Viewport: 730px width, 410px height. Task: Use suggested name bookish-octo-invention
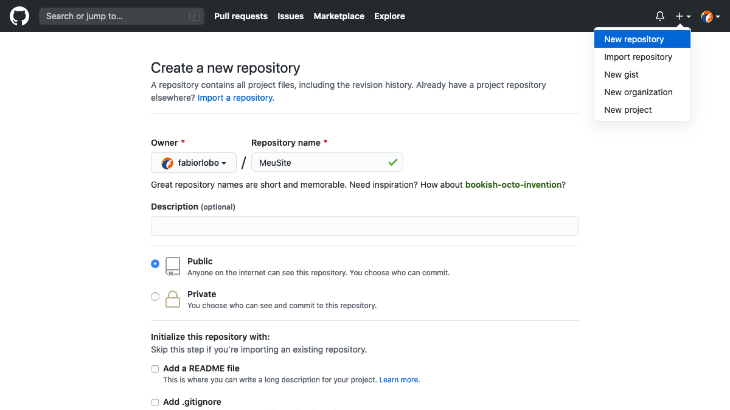[514, 185]
